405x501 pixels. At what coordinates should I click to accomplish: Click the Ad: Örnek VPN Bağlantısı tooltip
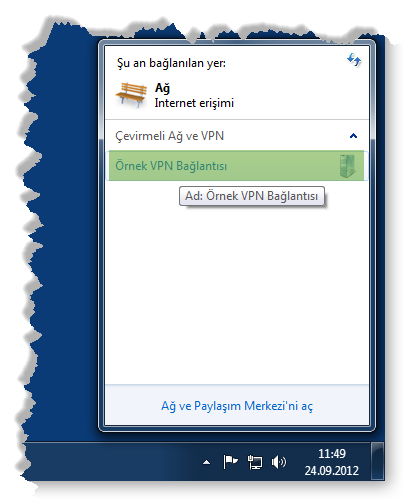tap(252, 196)
